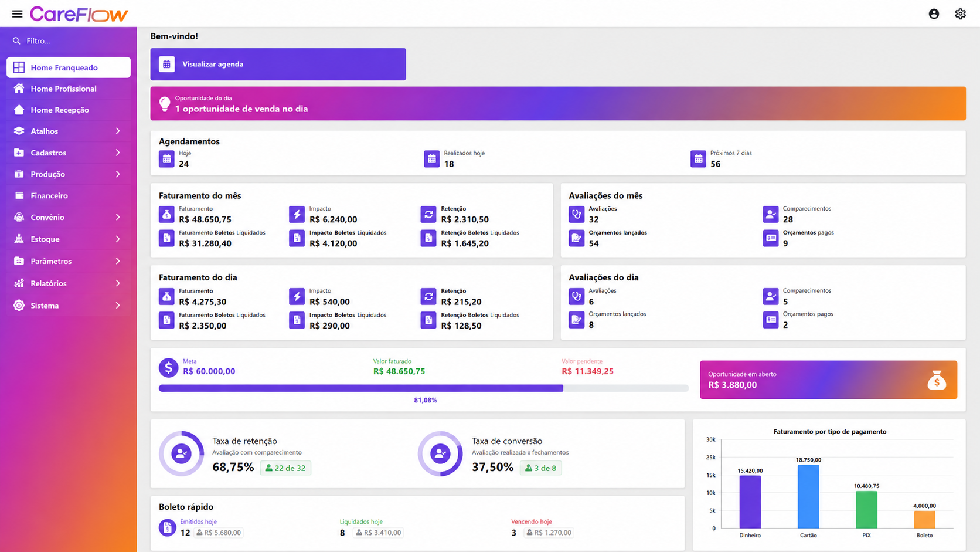
Task: Click the purple Dinheiro chart bar
Action: point(750,502)
